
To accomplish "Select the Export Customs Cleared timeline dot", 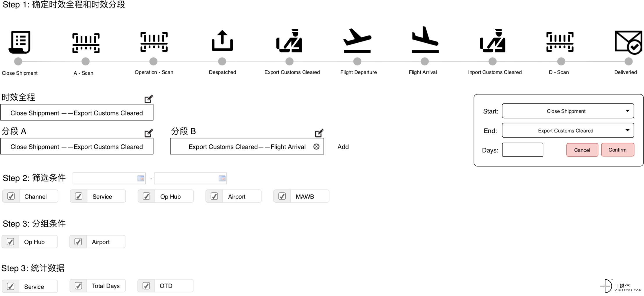I will click(289, 61).
